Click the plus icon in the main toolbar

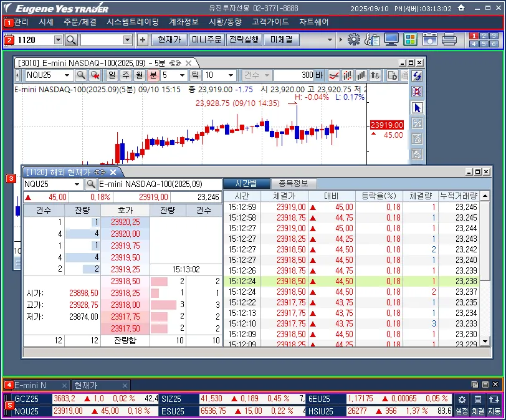click(143, 40)
